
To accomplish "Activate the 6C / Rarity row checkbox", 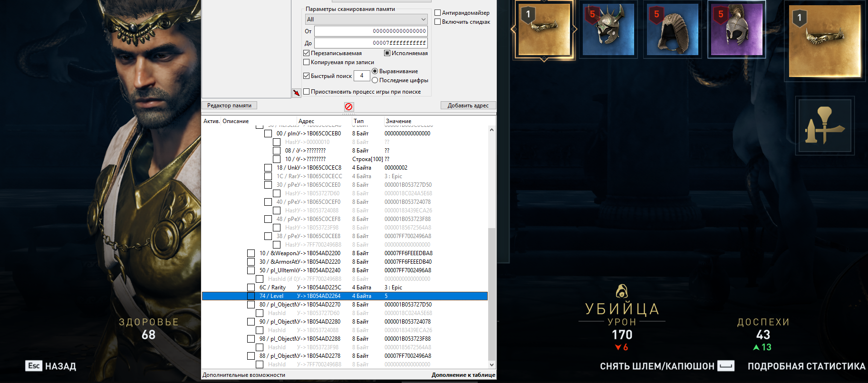I will pos(251,287).
